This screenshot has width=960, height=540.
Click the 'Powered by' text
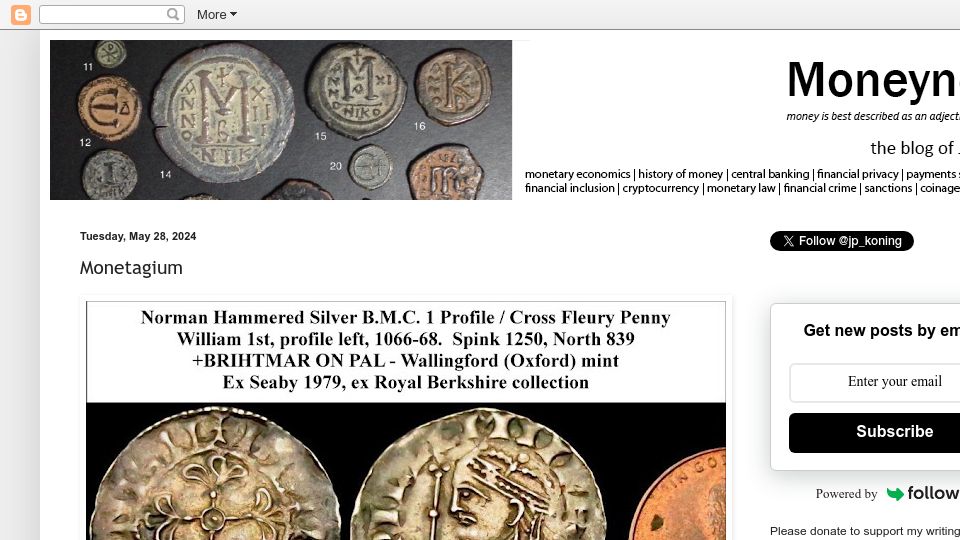(846, 494)
